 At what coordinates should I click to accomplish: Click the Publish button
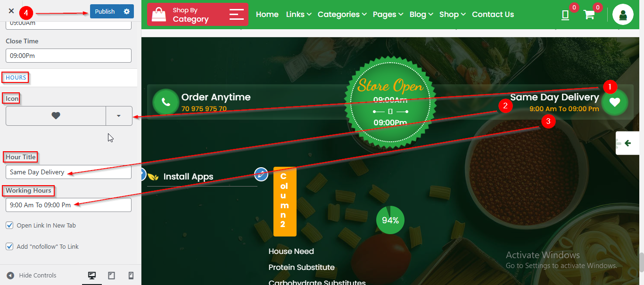[105, 11]
